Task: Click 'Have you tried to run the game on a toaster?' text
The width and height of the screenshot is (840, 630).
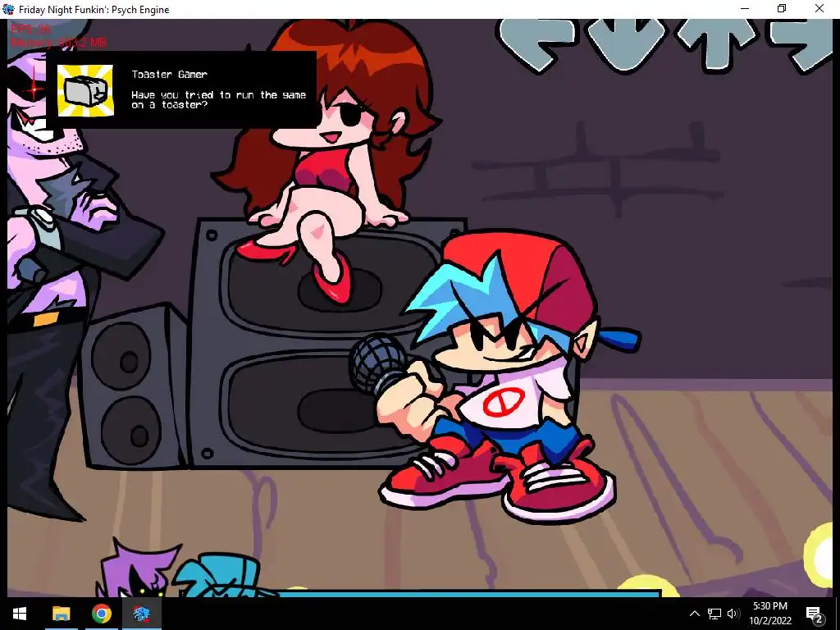Action: coord(218,99)
